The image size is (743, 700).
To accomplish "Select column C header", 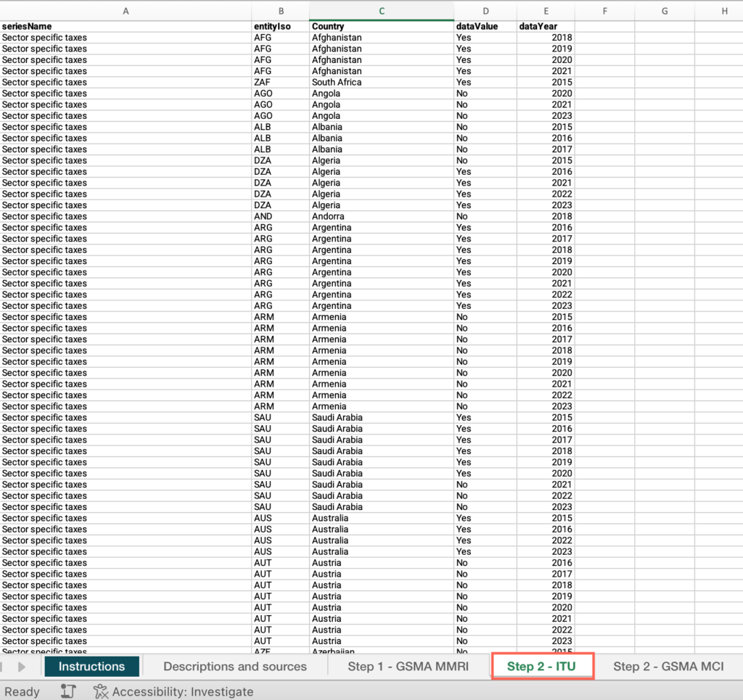I will coord(382,11).
